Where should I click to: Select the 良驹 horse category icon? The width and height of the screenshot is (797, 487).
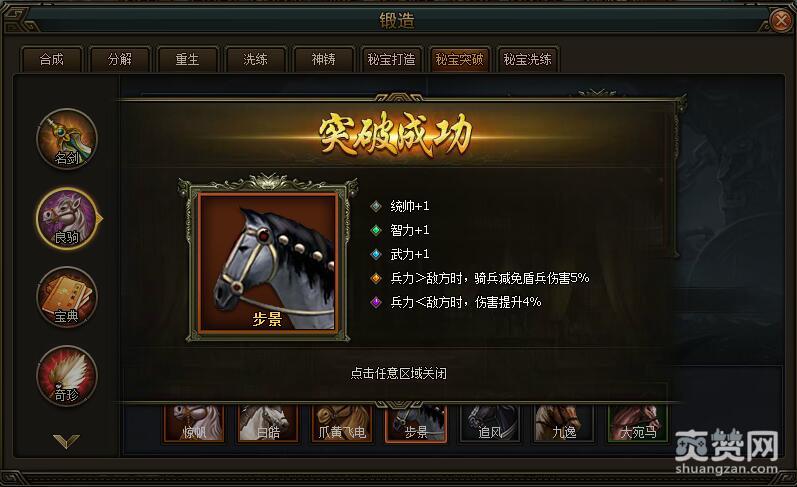coord(67,218)
